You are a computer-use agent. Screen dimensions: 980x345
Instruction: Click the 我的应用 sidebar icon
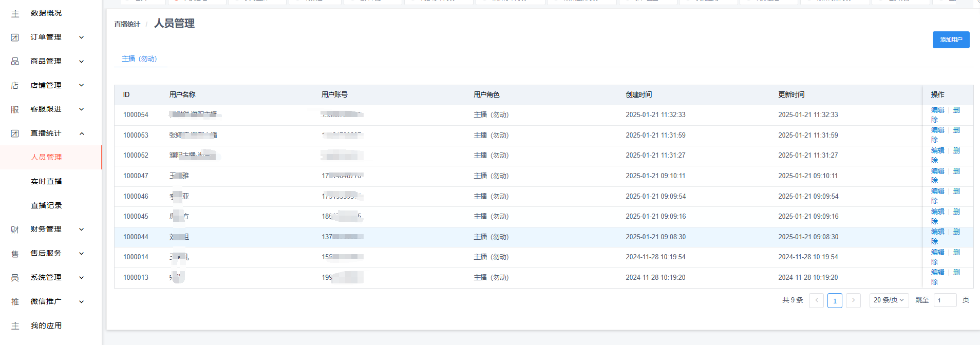point(15,326)
